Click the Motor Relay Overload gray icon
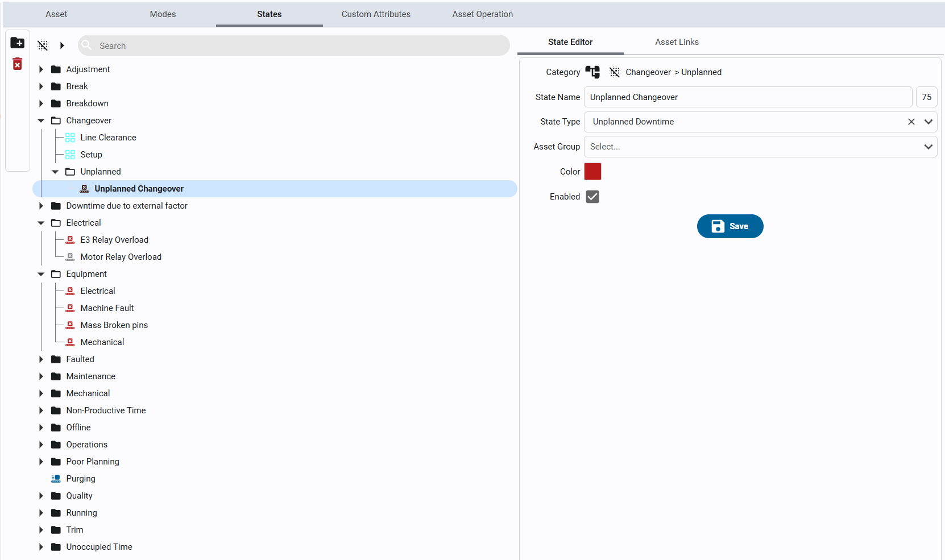 tap(70, 257)
